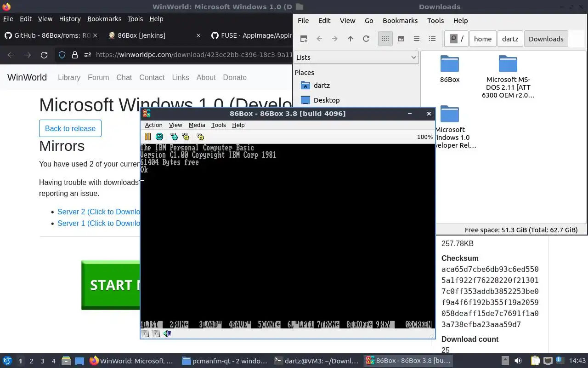Image resolution: width=588 pixels, height=368 pixels.
Task: Go forward in file manager
Action: tap(335, 39)
